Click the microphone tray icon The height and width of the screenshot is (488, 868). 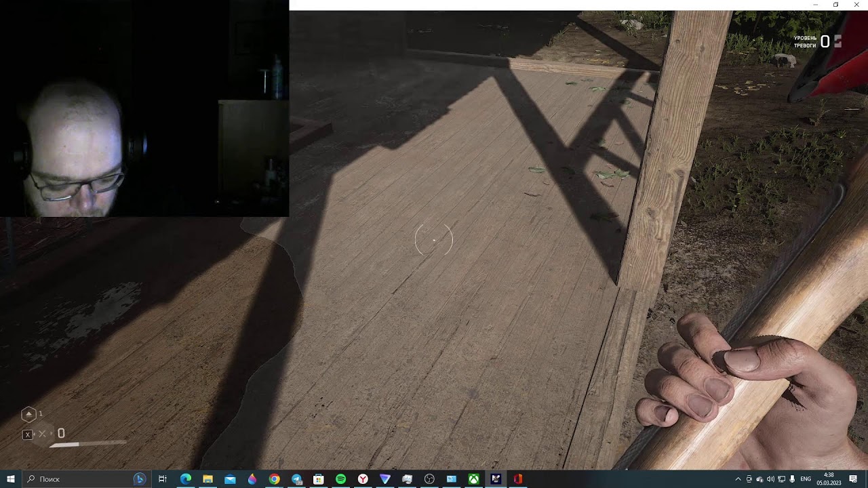[792, 479]
